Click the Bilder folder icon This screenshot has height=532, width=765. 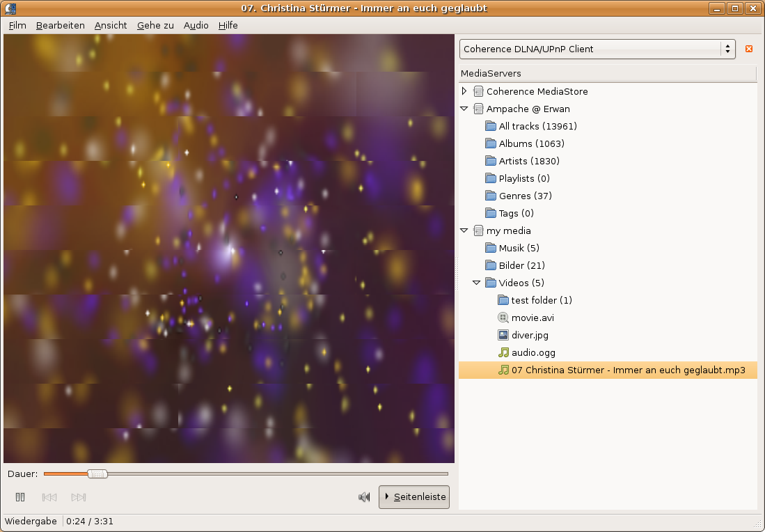pos(491,265)
